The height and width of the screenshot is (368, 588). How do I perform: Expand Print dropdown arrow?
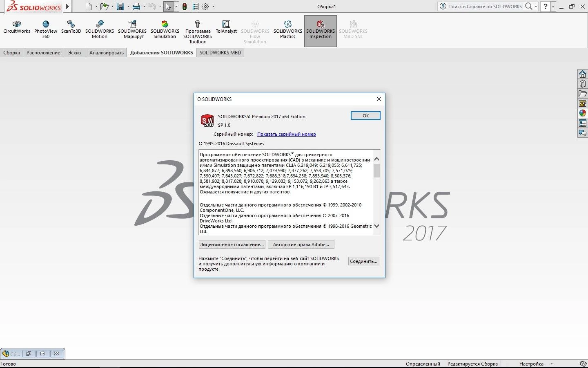(x=144, y=7)
